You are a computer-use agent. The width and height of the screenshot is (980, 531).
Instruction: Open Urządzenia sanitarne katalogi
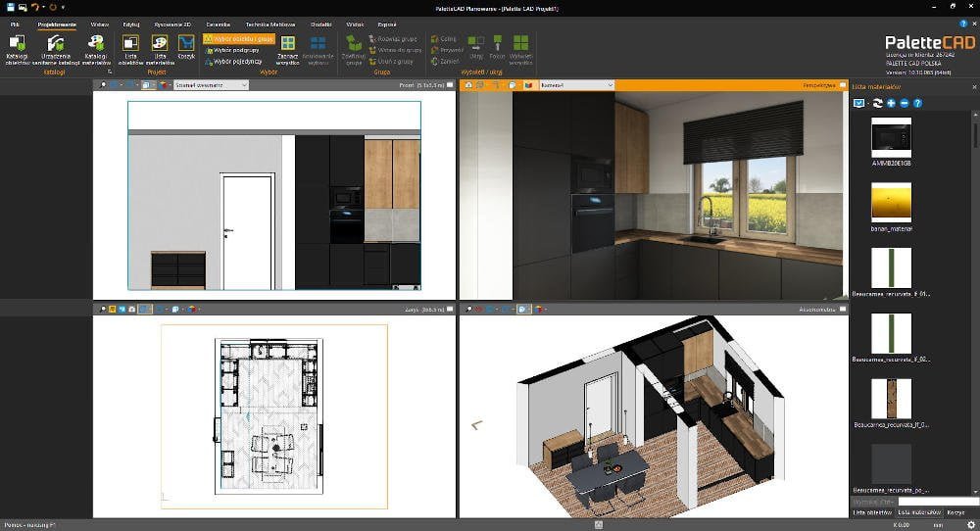55,48
